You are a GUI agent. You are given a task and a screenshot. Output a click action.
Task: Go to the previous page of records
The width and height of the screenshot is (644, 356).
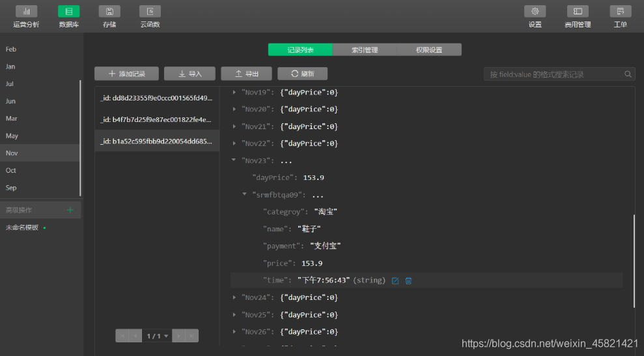click(x=135, y=336)
